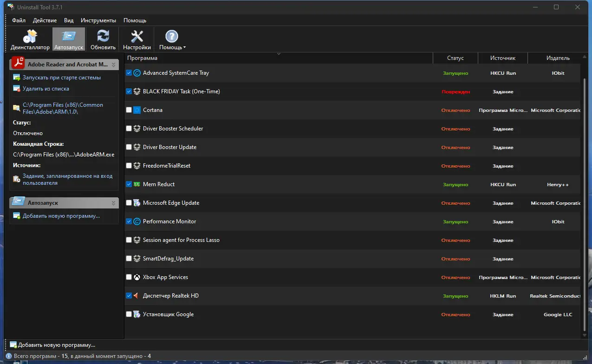Uncheck the Advanced SystemCare Tray checkbox
The height and width of the screenshot is (364, 592).
coord(129,73)
